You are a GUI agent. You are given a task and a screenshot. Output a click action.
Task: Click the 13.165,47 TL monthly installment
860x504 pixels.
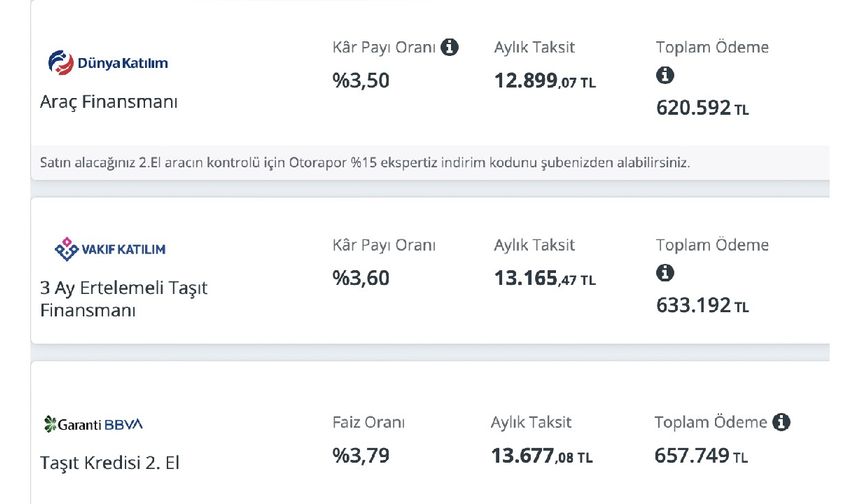point(544,279)
